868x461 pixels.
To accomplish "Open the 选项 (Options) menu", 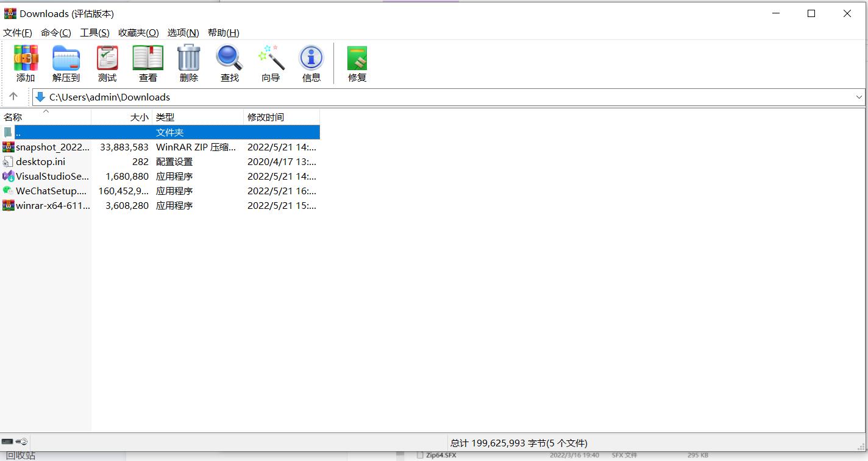I will [x=183, y=32].
